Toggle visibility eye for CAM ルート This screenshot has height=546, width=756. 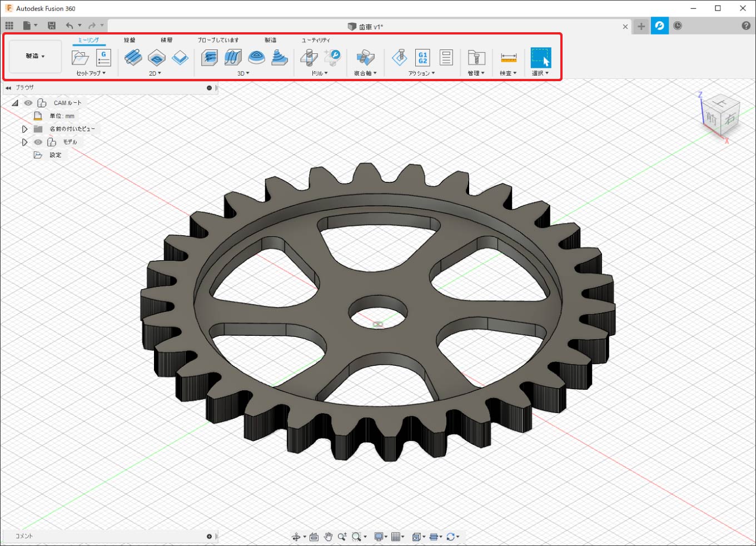click(28, 103)
